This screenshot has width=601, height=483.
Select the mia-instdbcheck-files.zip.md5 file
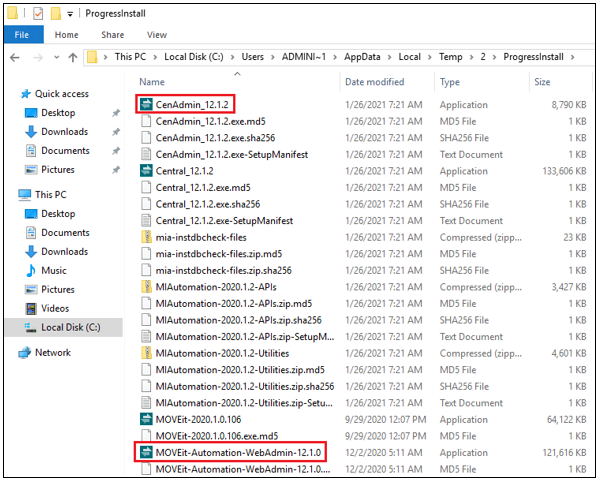[219, 254]
